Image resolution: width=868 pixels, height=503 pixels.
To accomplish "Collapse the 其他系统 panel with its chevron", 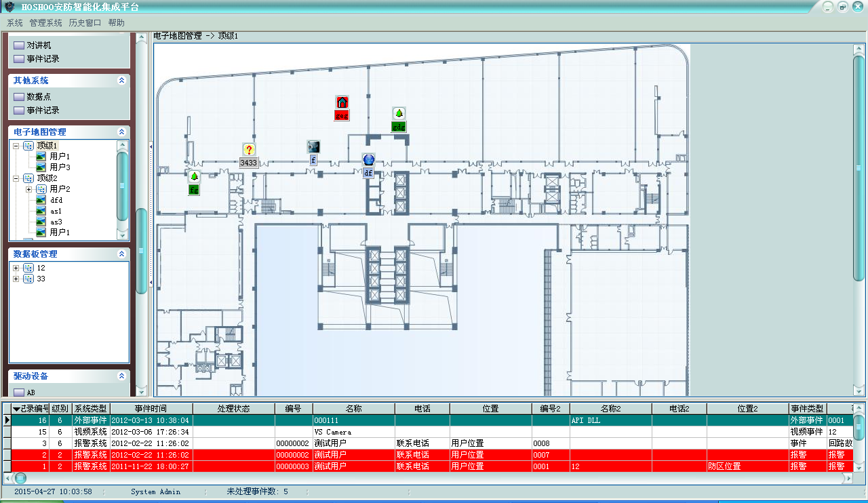I will [x=121, y=80].
